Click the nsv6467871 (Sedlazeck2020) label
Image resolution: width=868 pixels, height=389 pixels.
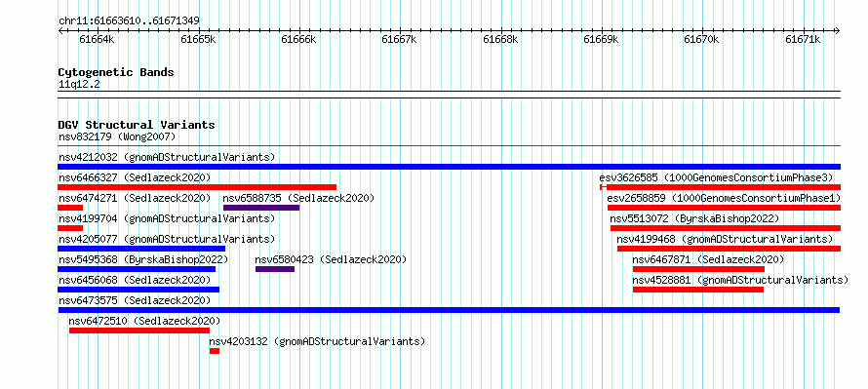click(709, 259)
